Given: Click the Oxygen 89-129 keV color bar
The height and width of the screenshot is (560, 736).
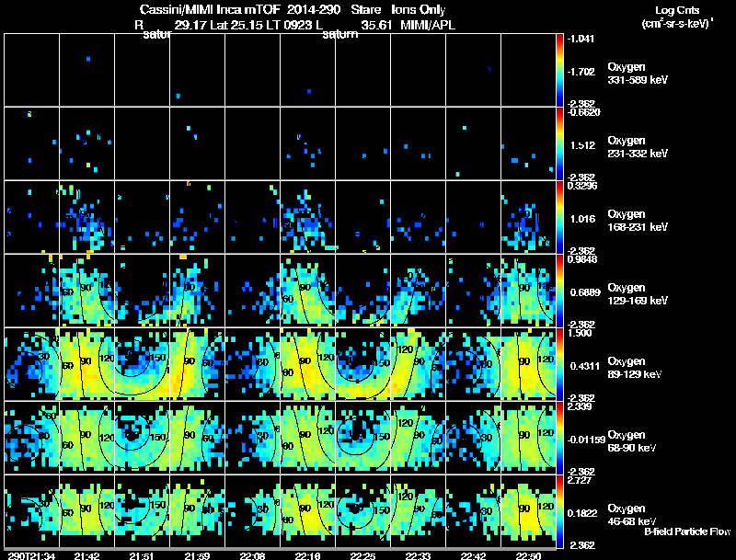Looking at the screenshot, I should tap(559, 364).
